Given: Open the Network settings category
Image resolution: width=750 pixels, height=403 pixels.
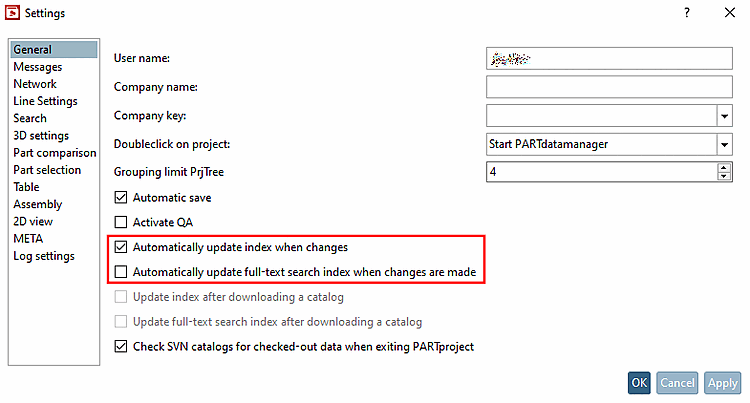Looking at the screenshot, I should [x=35, y=84].
